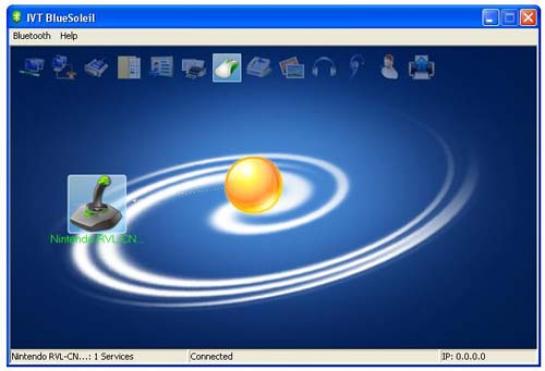
Task: Select the person silhouette service icon
Action: 389,67
